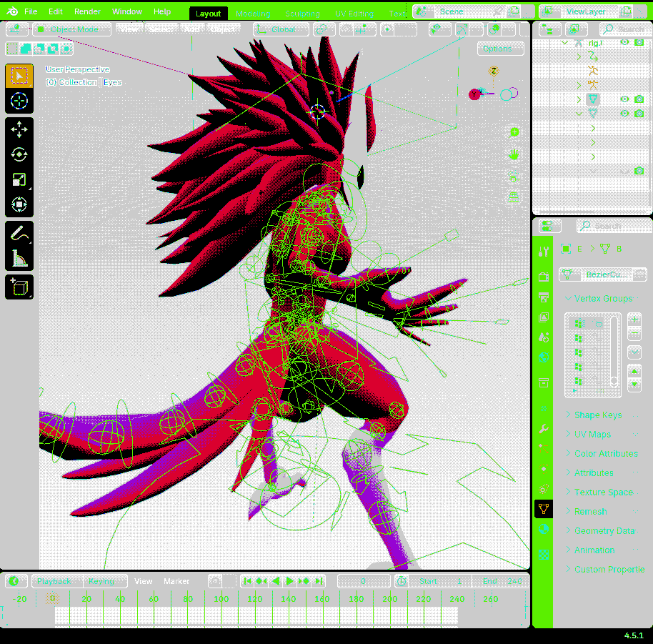Click the properties Search field
The image size is (653, 644).
pyautogui.click(x=614, y=226)
